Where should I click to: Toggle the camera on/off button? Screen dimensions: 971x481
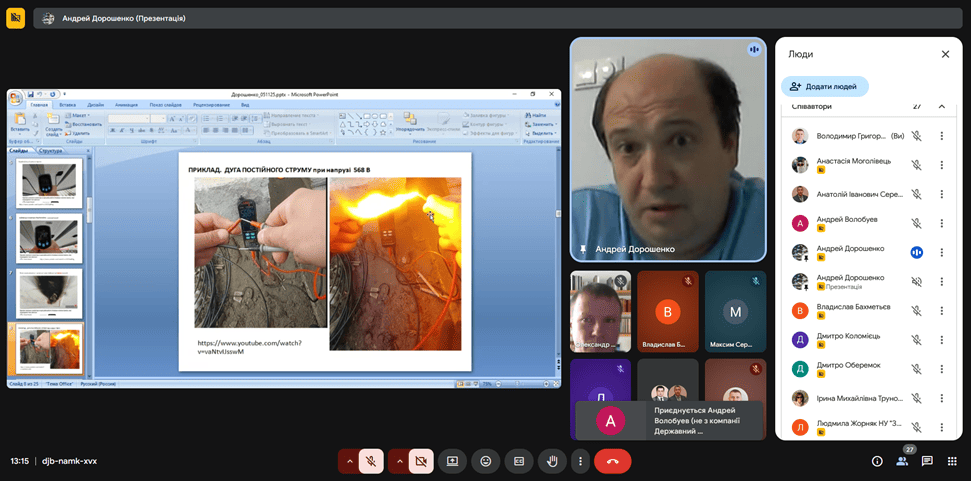click(x=421, y=461)
